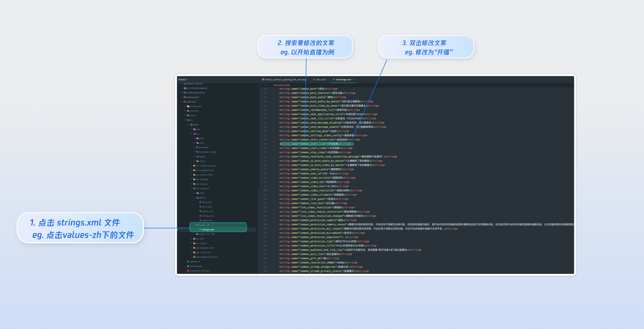
Task: Click the colors.xml file icon
Action: (x=200, y=211)
